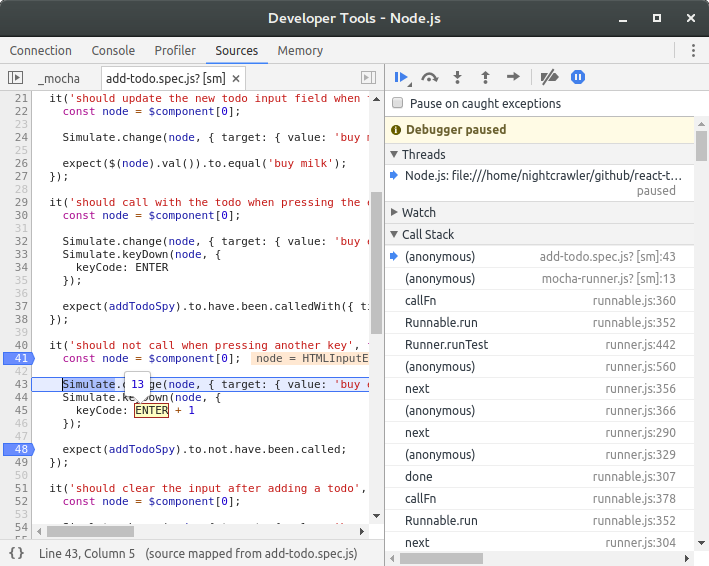Image resolution: width=709 pixels, height=566 pixels.
Task: Enable Pause on caught exceptions
Action: [397, 103]
